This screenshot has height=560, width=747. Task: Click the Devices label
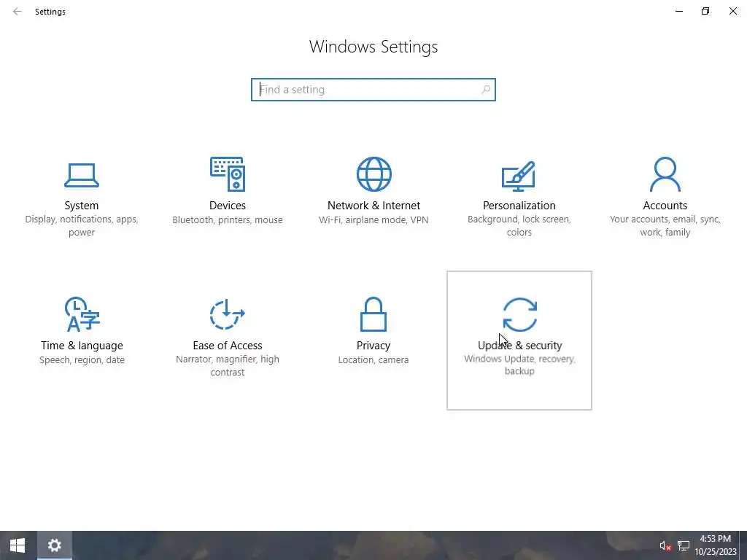(x=228, y=205)
